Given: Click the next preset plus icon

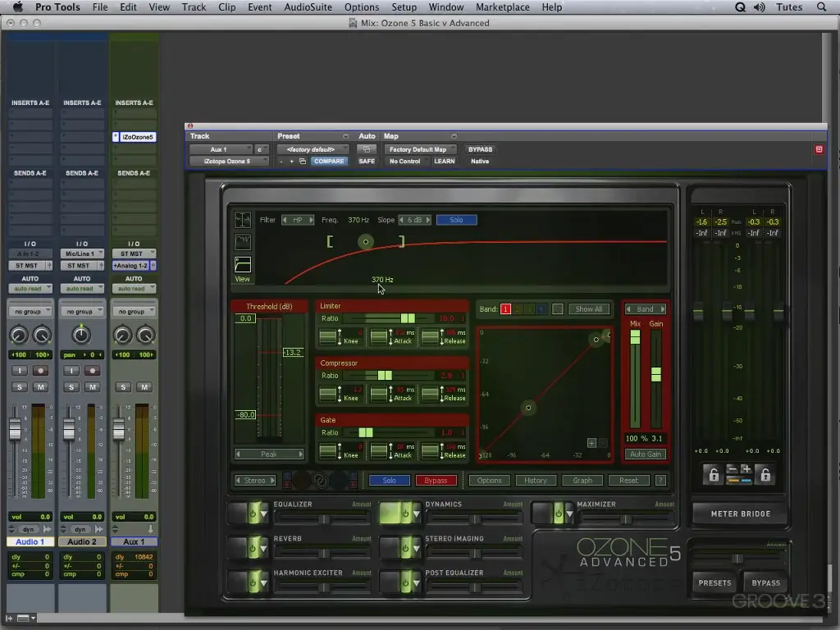Looking at the screenshot, I should [x=291, y=162].
